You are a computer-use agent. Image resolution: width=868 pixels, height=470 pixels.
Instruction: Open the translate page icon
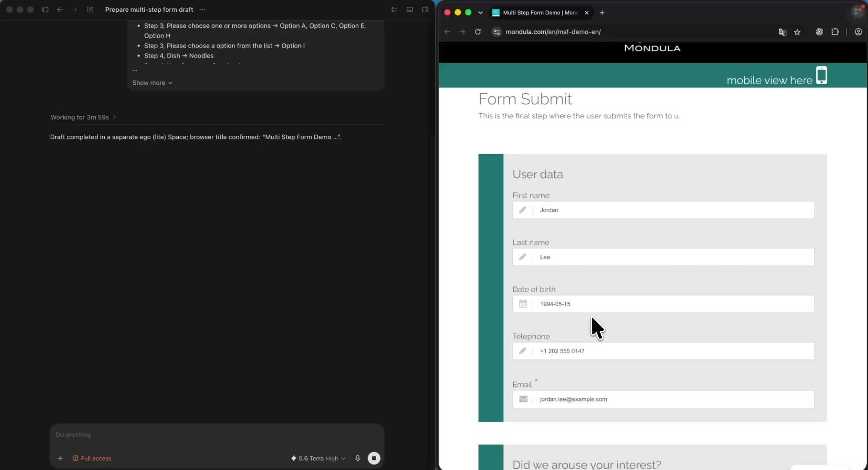tap(782, 32)
